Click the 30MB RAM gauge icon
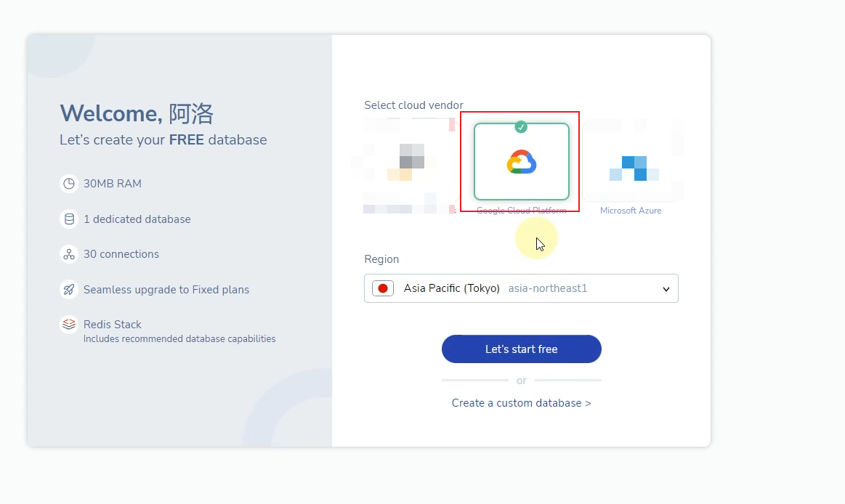This screenshot has width=845, height=504. tap(69, 184)
